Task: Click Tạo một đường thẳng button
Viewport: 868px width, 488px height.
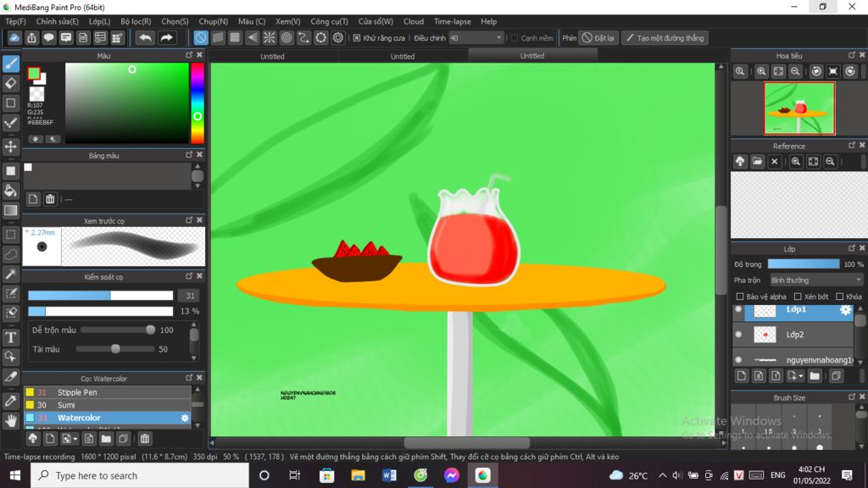Action: pos(665,38)
